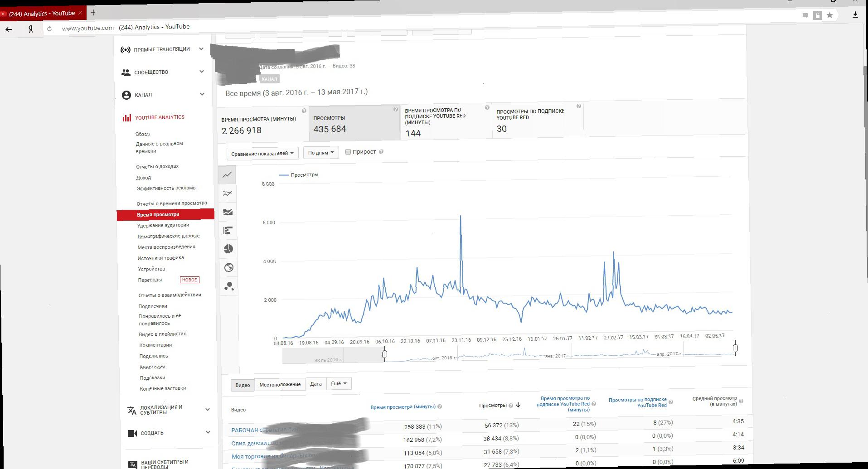
Task: Click the translate icon next to Локализация
Action: pyautogui.click(x=132, y=411)
